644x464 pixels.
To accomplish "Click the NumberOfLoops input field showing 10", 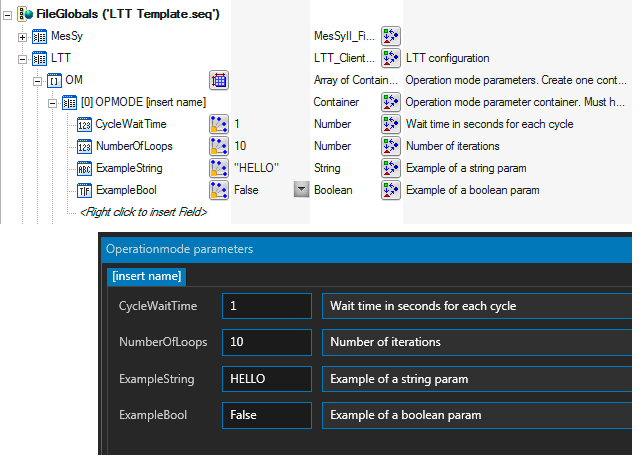I will click(x=267, y=342).
